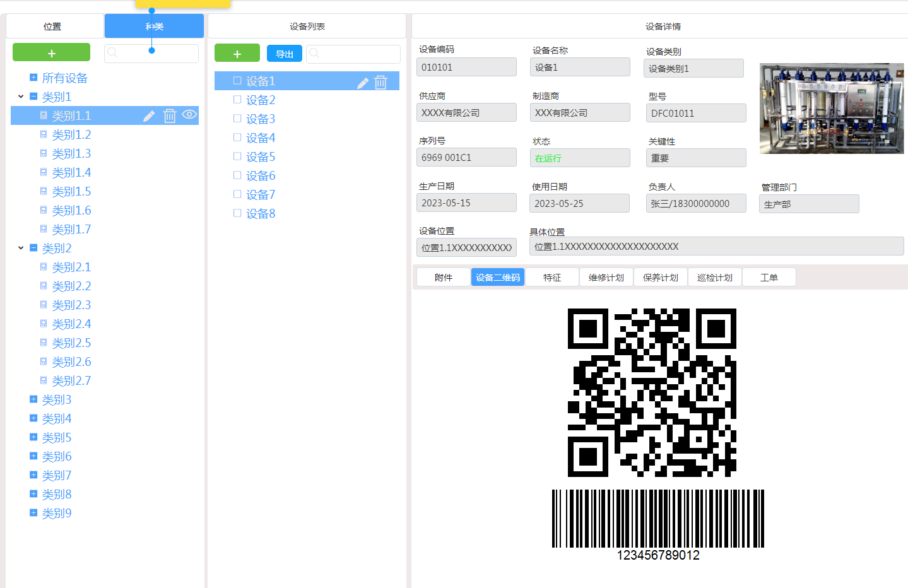Click the node icon beside 类别2.3

(44, 305)
